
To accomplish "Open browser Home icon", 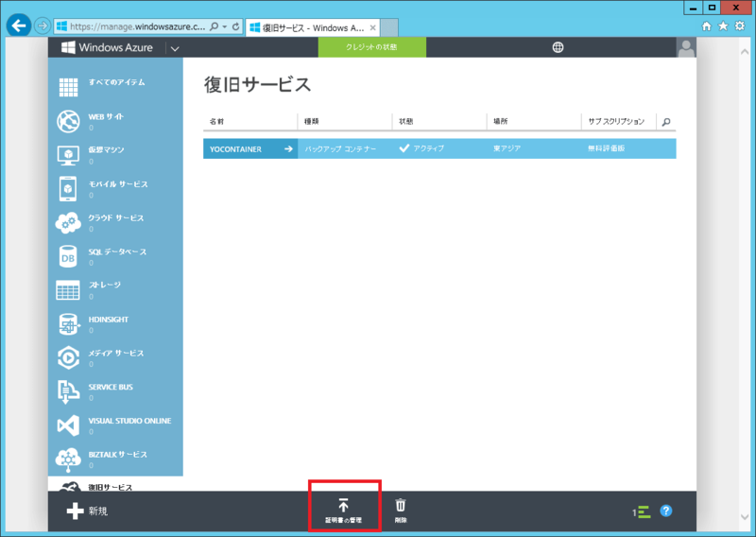I will (706, 26).
